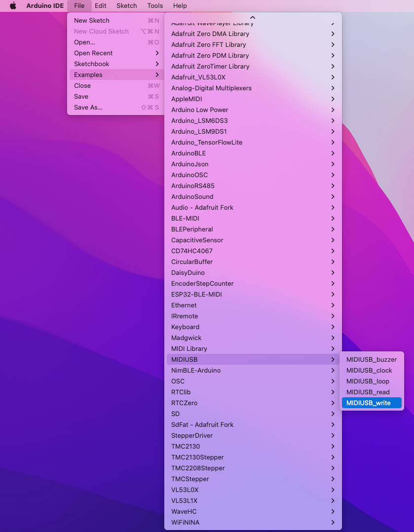This screenshot has height=532, width=414.
Task: Expand the Madgwick examples
Action: [253, 338]
